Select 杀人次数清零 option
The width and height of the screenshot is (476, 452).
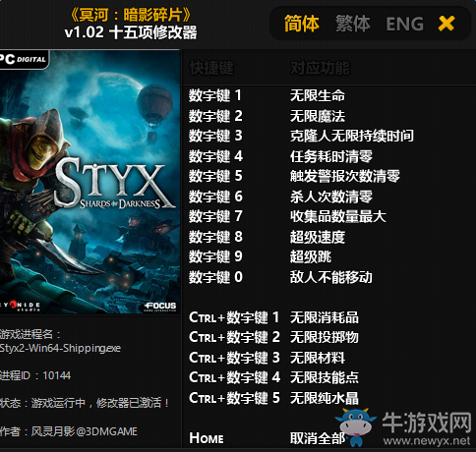click(x=331, y=197)
